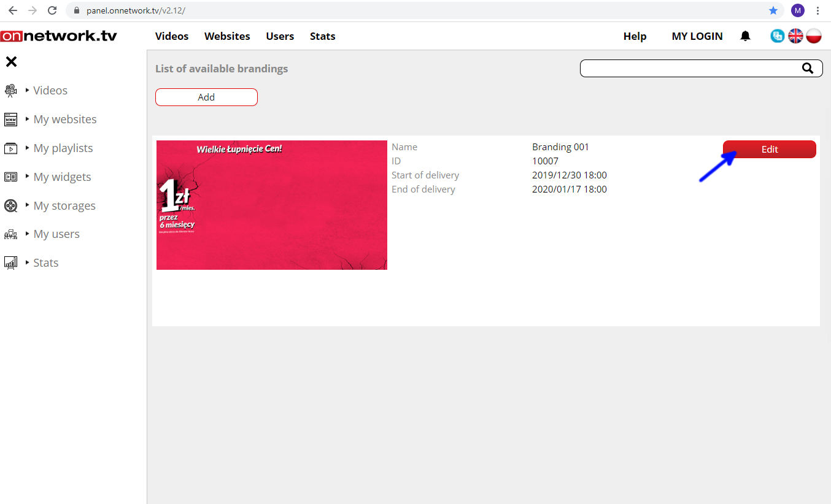Open notifications with the bell icon

tap(745, 36)
